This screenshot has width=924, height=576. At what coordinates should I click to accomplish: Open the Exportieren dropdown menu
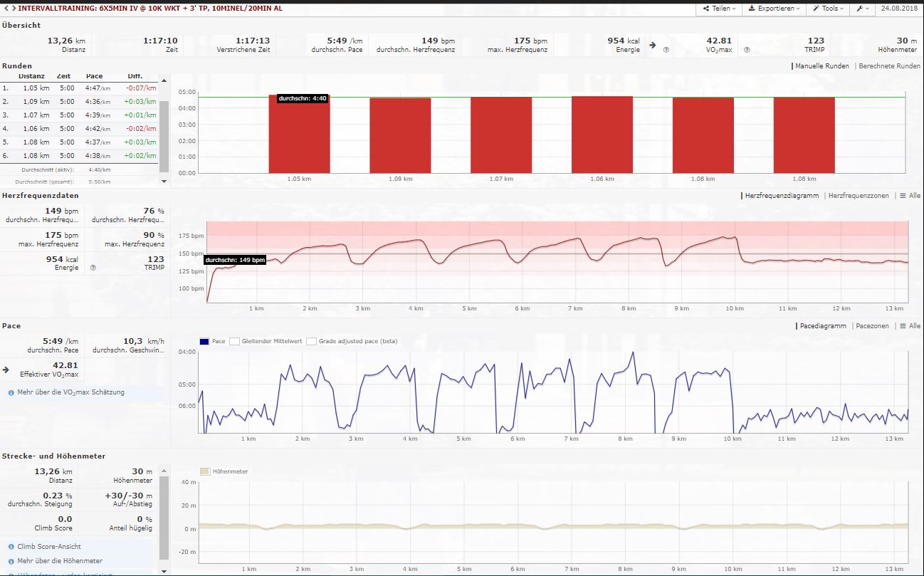[x=772, y=9]
